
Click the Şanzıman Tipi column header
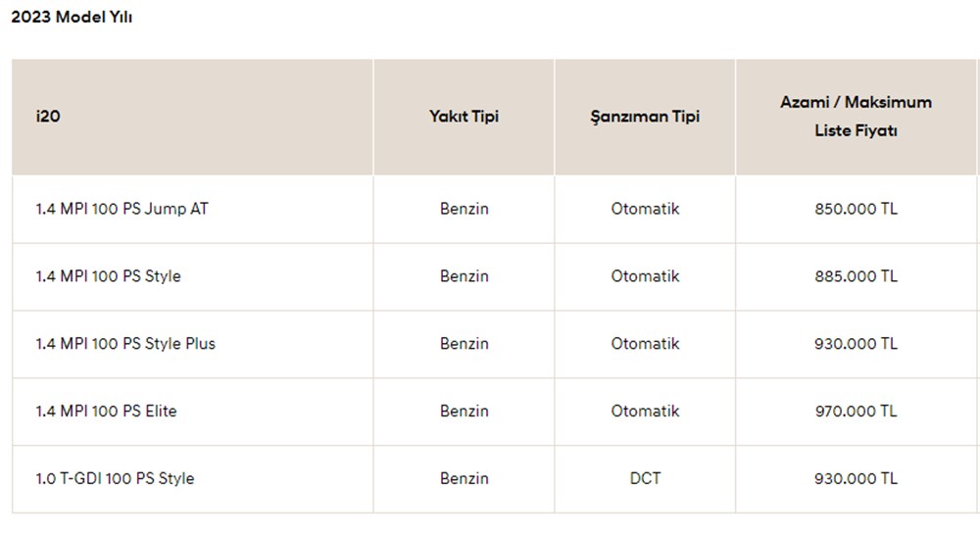pyautogui.click(x=645, y=117)
